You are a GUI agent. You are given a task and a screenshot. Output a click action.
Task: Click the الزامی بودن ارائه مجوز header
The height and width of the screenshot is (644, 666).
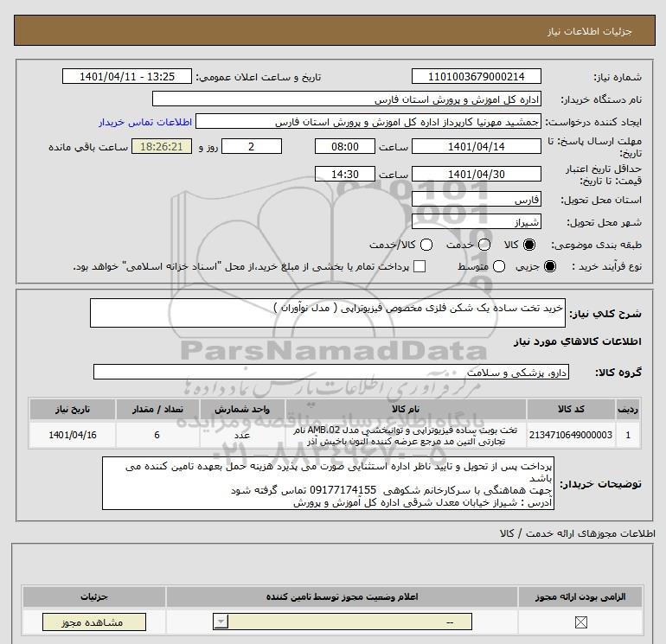tap(580, 596)
